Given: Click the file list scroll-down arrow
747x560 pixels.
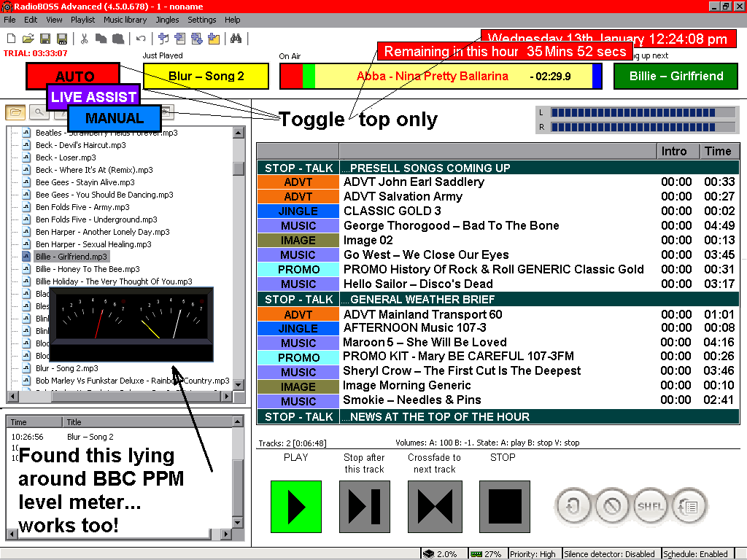Looking at the screenshot, I should (239, 384).
